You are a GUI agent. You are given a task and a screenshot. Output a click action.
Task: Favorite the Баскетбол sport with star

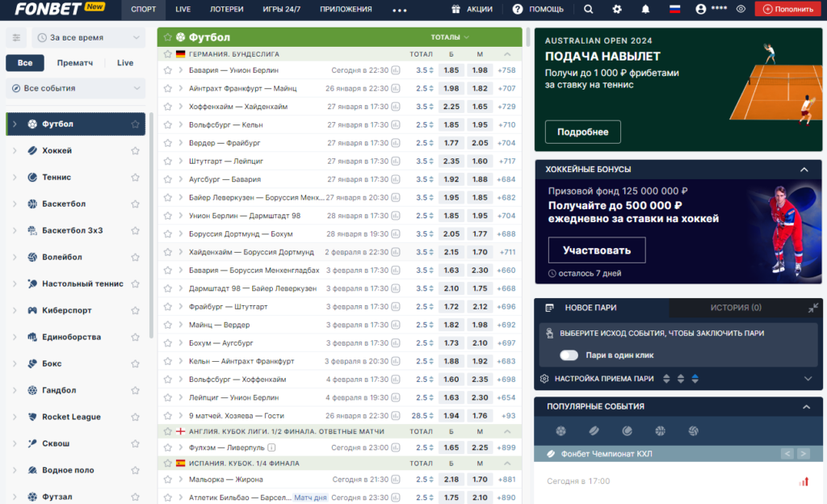[x=135, y=204]
